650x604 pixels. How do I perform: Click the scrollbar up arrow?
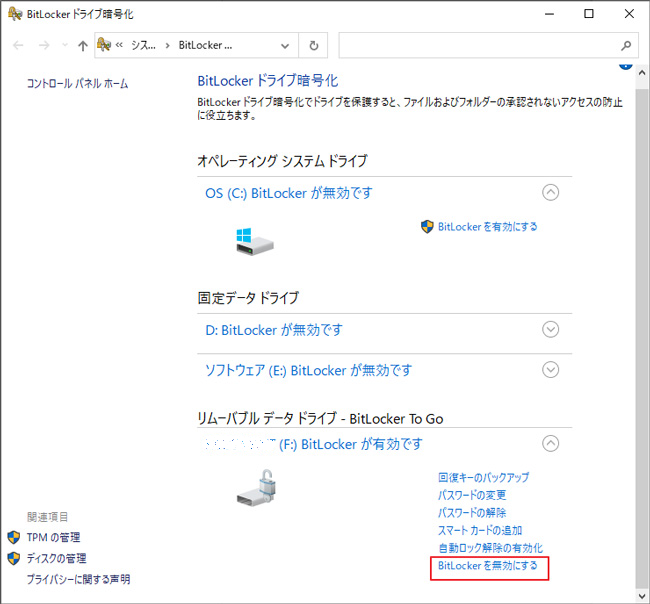click(642, 72)
